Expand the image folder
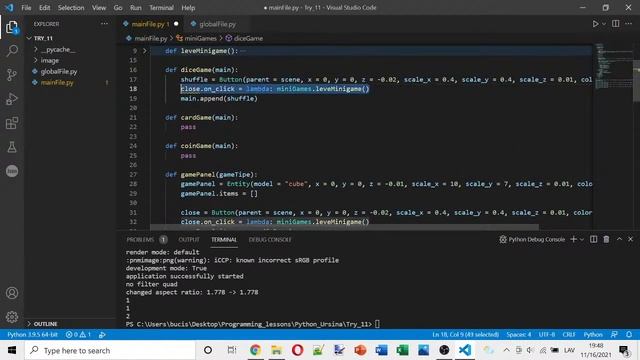Screen dimensions: 640x360 pyautogui.click(x=36, y=60)
